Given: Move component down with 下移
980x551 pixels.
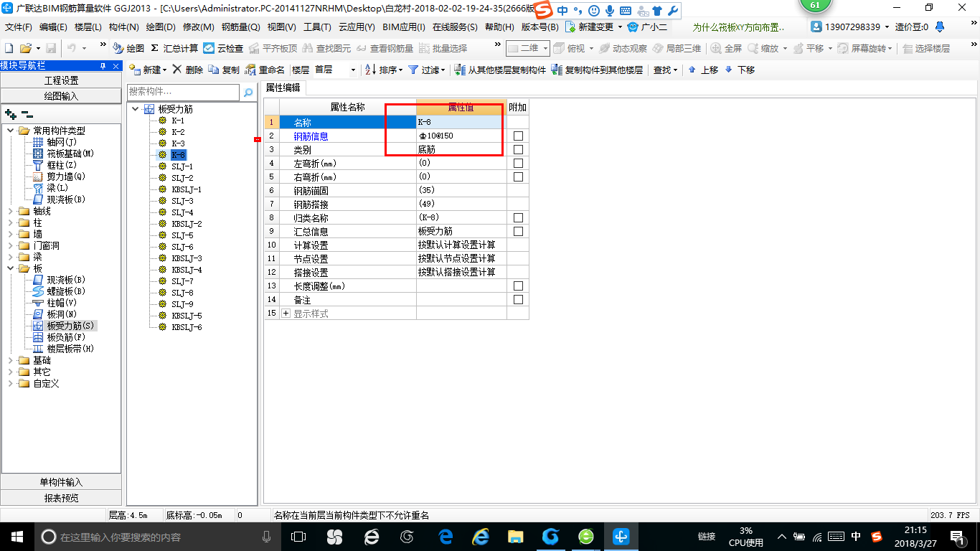Looking at the screenshot, I should pos(739,70).
